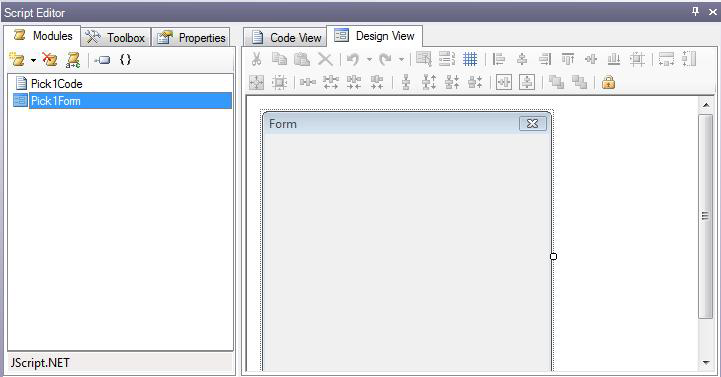The width and height of the screenshot is (721, 377).
Task: Click the curly braces icon
Action: click(x=126, y=59)
